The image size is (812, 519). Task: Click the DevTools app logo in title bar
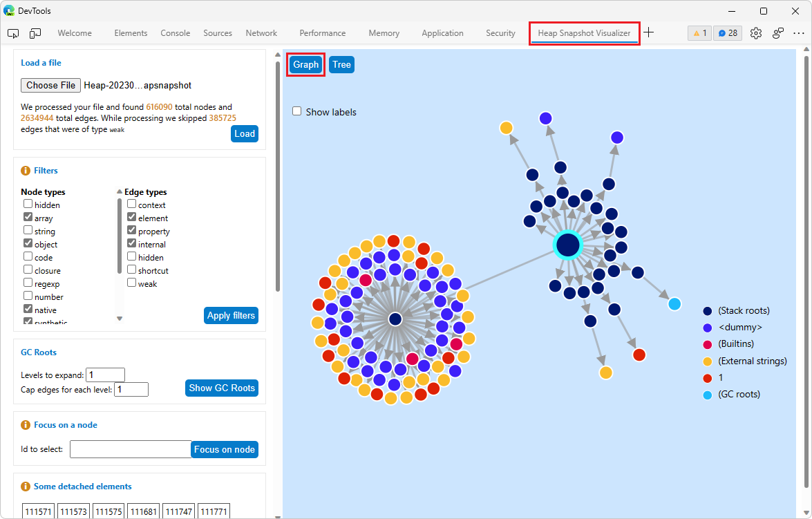(x=9, y=10)
